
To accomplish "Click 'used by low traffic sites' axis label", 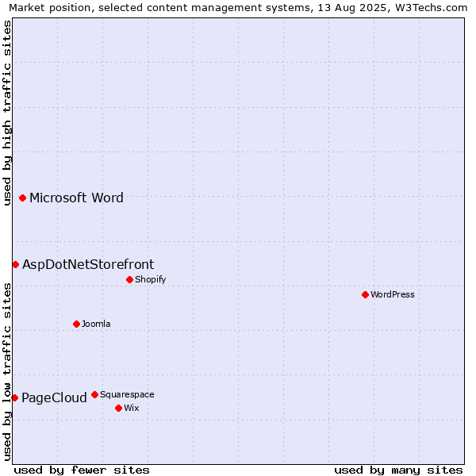I will click(7, 372).
